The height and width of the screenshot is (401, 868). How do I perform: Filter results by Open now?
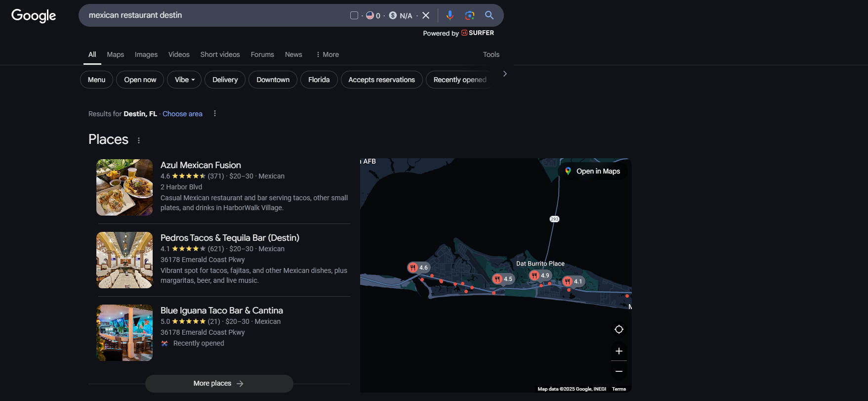[x=140, y=80]
